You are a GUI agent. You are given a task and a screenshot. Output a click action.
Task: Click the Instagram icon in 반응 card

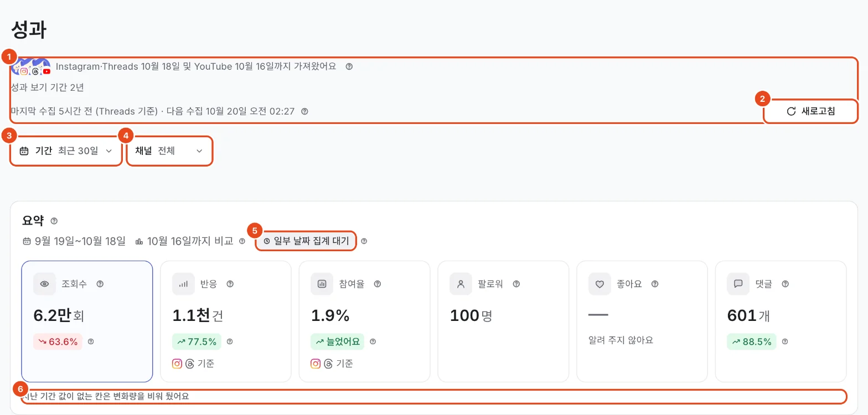[177, 364]
